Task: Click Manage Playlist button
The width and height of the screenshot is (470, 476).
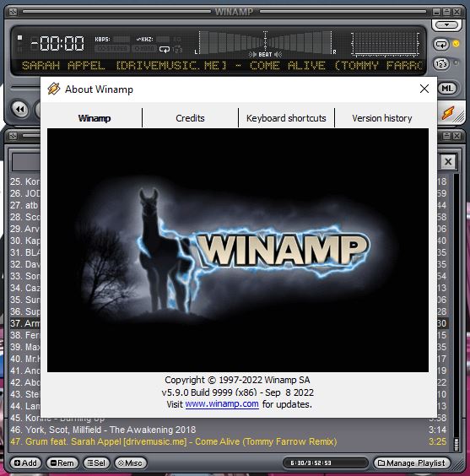Action: (412, 463)
